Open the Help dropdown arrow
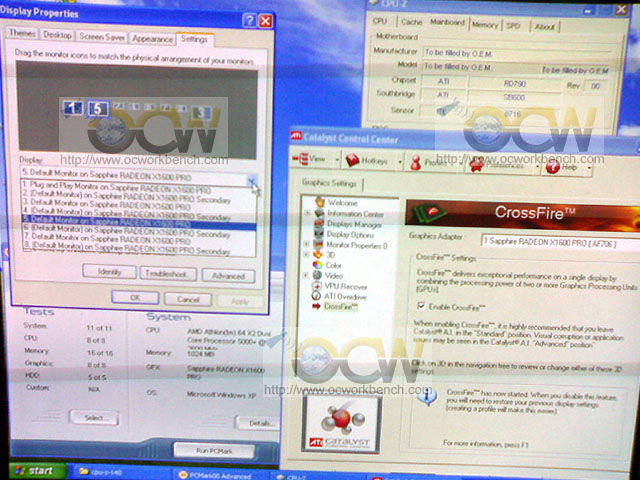This screenshot has height=480, width=640. [589, 167]
